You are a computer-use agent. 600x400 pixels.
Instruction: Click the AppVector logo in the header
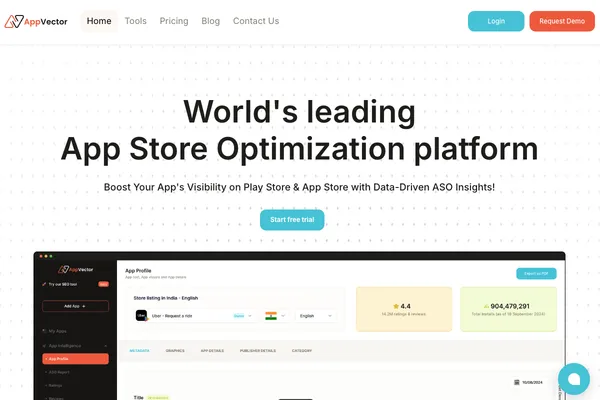[x=36, y=21]
